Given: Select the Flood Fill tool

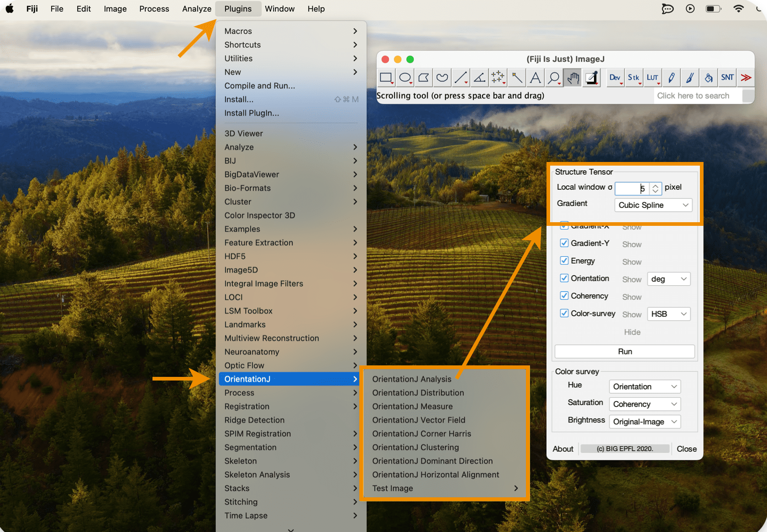Looking at the screenshot, I should tap(709, 78).
